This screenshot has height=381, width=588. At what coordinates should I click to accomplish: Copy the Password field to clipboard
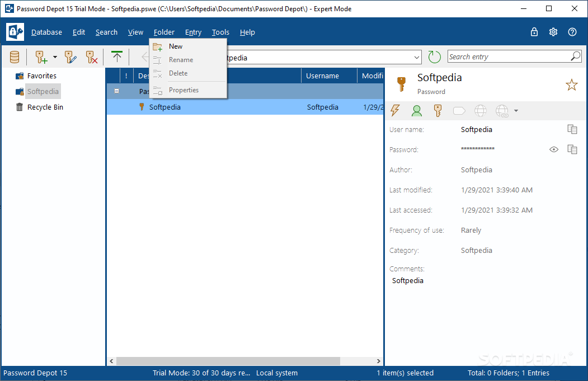(572, 149)
